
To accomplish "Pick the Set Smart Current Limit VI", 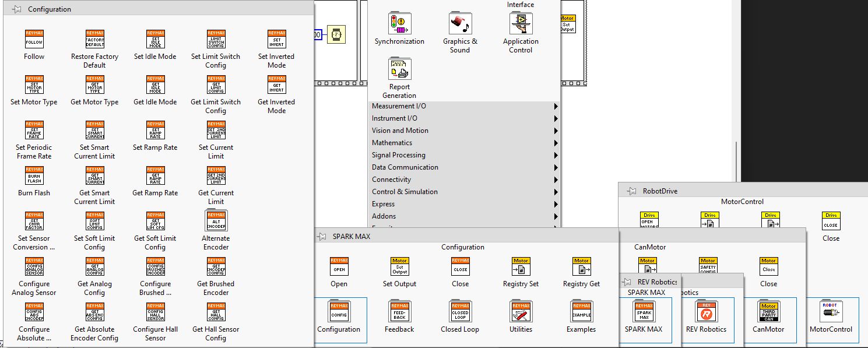I will pos(95,130).
